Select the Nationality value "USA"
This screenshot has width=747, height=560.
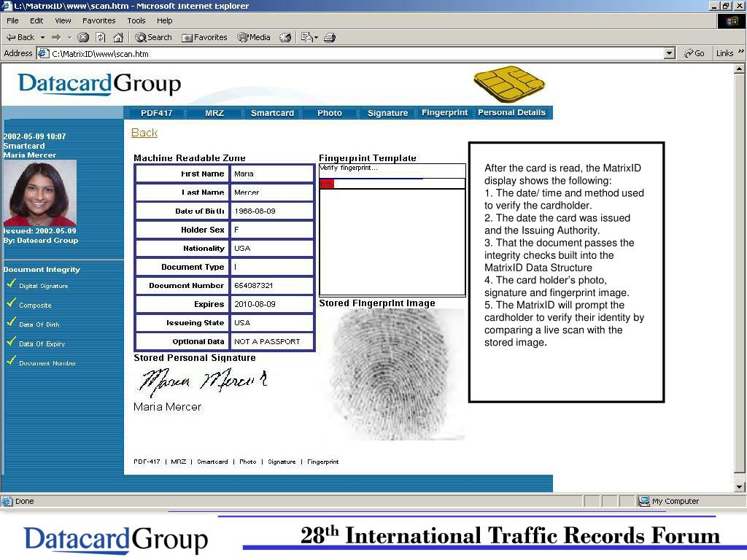(x=242, y=248)
